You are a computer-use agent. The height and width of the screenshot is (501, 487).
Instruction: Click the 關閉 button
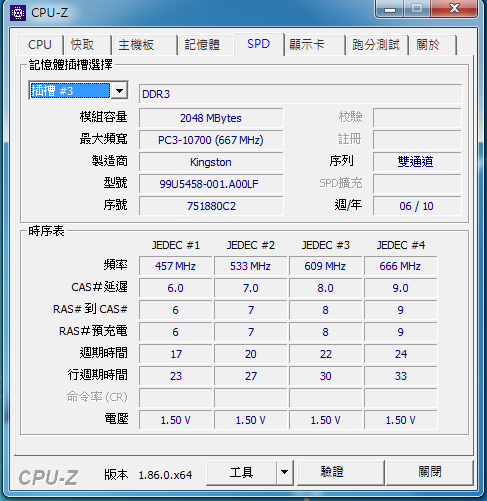point(430,472)
